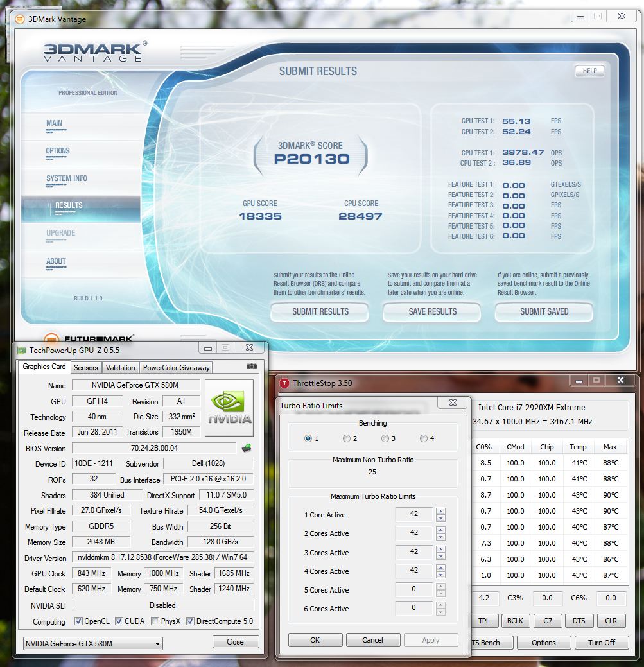The width and height of the screenshot is (644, 667).
Task: Click the 5 Cores Active ratio field
Action: click(x=414, y=589)
